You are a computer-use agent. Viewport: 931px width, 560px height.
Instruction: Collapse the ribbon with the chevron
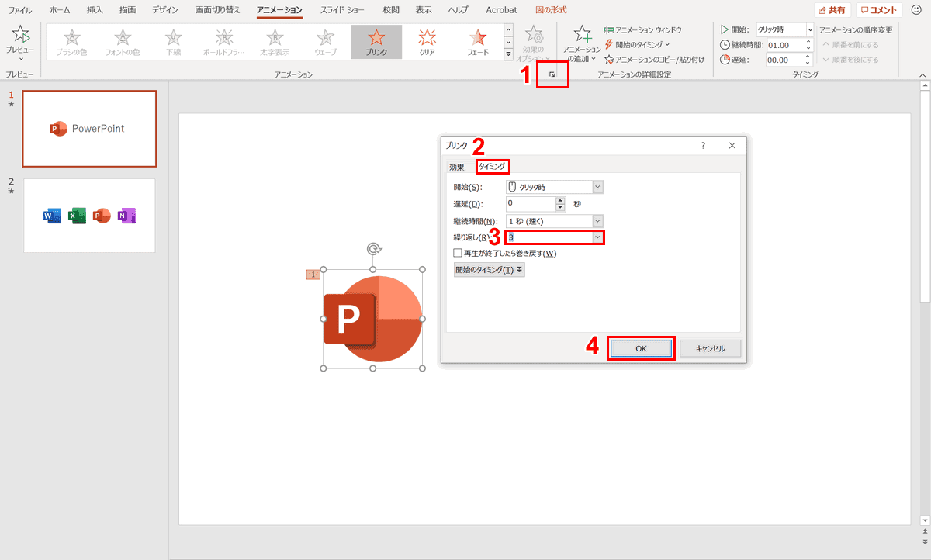[922, 74]
